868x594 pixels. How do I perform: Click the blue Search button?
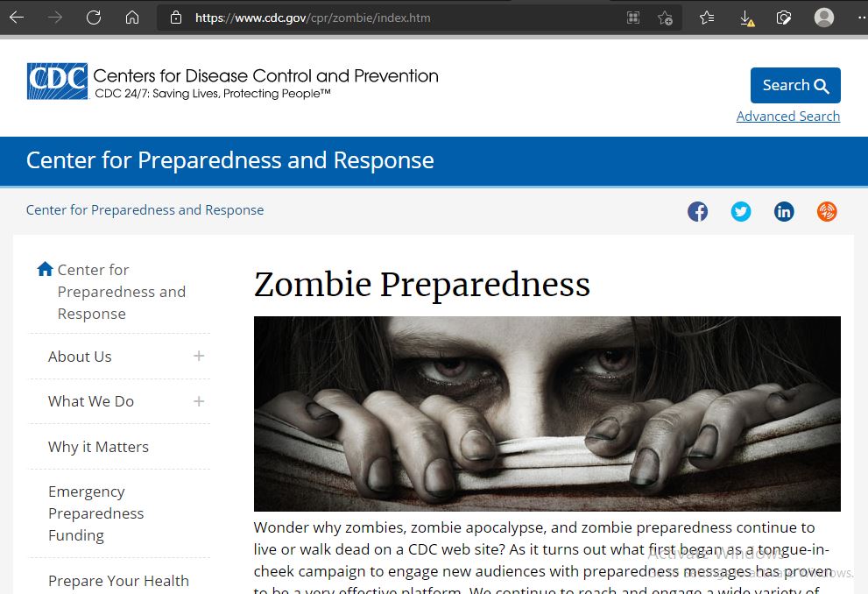tap(795, 85)
